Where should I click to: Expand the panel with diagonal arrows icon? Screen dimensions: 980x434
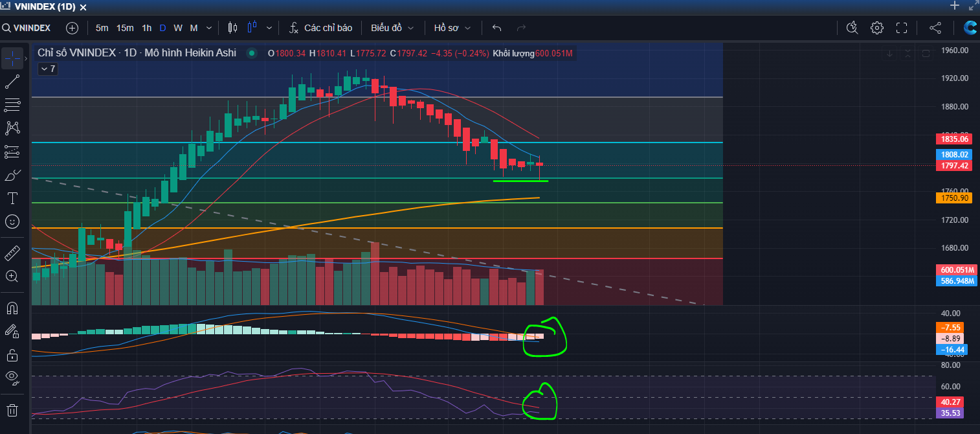tap(974, 6)
